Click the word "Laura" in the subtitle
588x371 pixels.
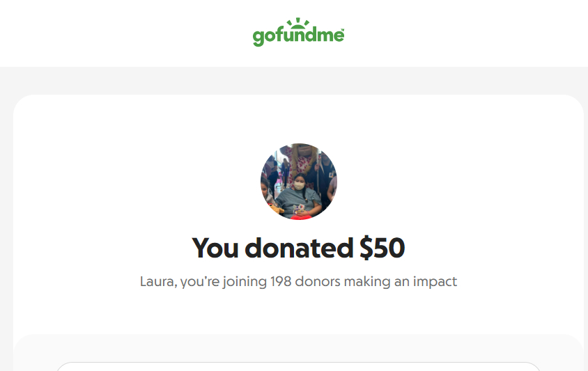pyautogui.click(x=157, y=281)
